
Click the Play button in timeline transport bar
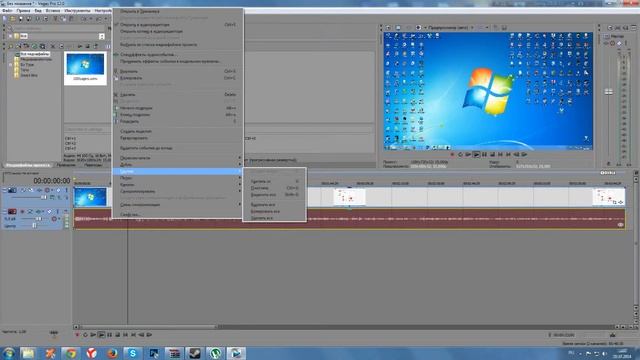(x=101, y=335)
